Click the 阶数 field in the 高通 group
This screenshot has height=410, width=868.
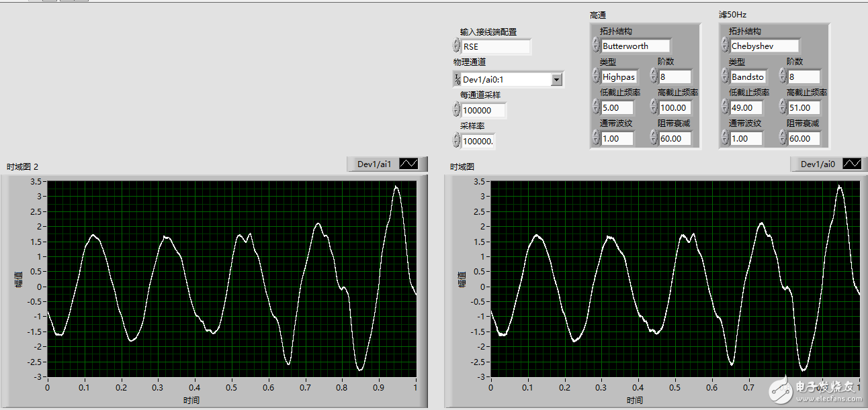pyautogui.click(x=675, y=76)
